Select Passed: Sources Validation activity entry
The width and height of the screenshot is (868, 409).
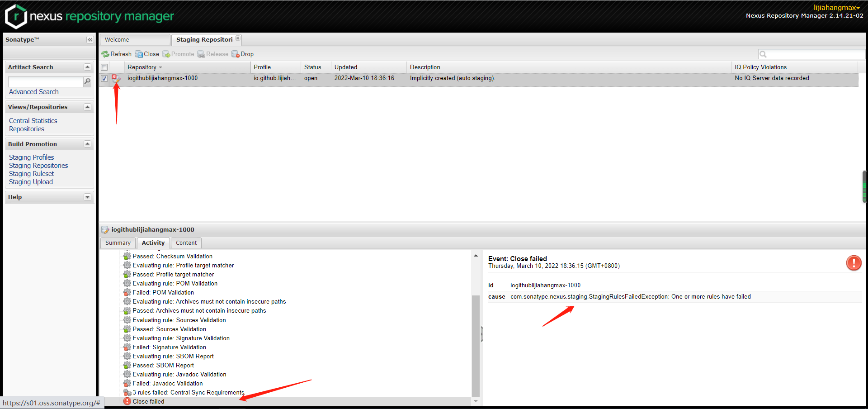(x=169, y=329)
